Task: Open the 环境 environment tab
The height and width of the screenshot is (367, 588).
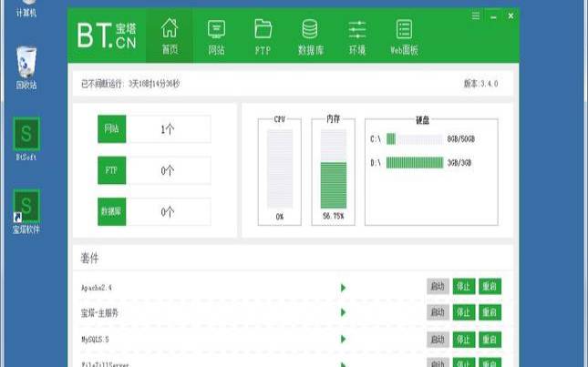Action: pos(357,37)
